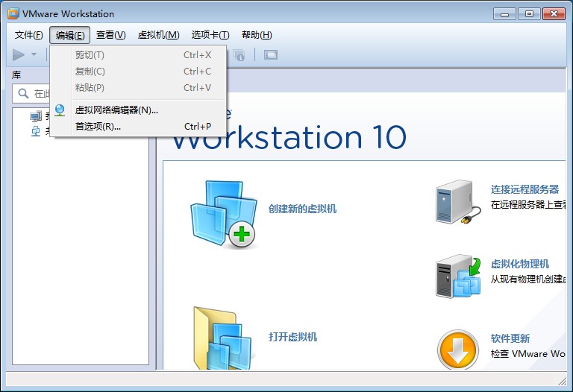573x392 pixels.
Task: Click the My Computer icon in library tree
Action: tap(36, 116)
